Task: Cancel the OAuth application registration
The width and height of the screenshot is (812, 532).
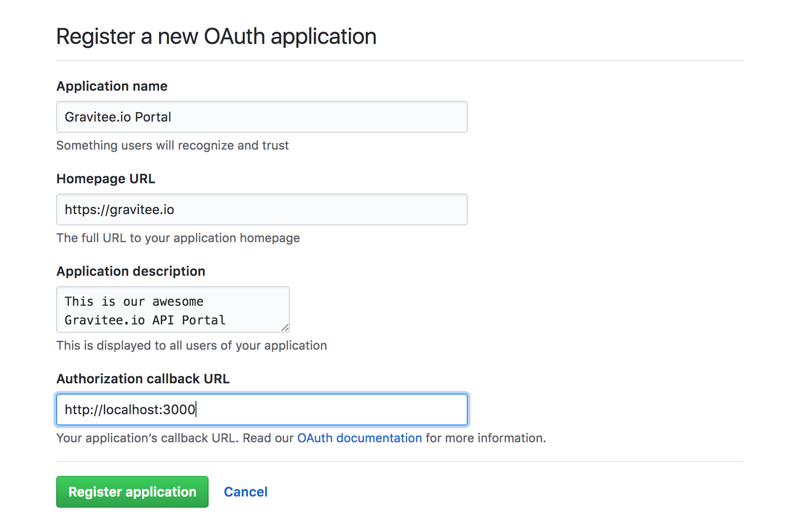Action: click(x=246, y=492)
